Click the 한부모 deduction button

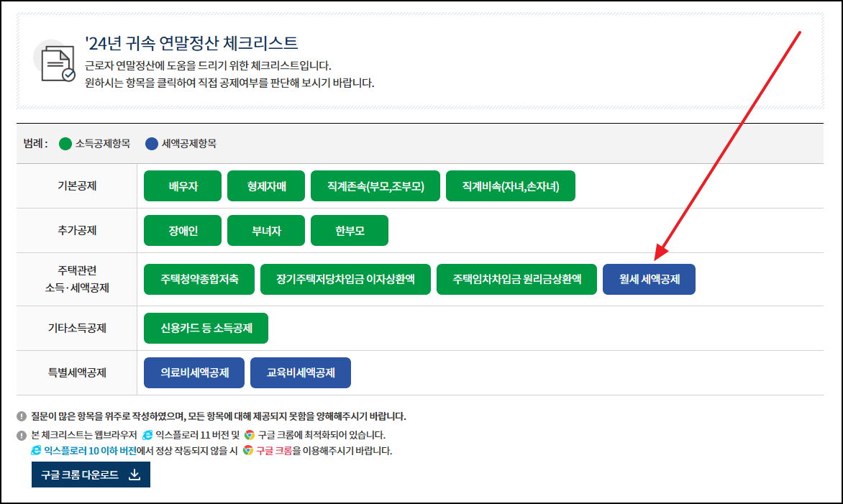(350, 230)
